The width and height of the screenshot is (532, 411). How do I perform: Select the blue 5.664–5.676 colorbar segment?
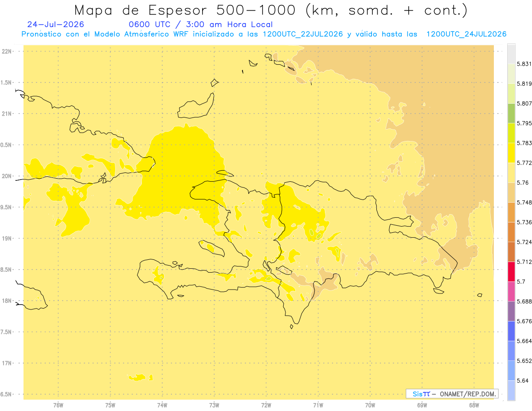(511, 331)
